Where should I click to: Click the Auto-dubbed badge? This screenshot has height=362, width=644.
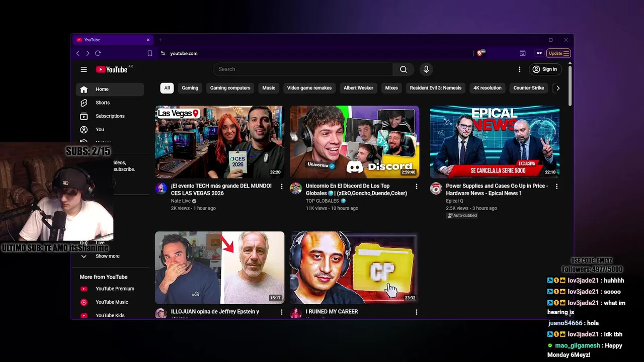coord(462,215)
